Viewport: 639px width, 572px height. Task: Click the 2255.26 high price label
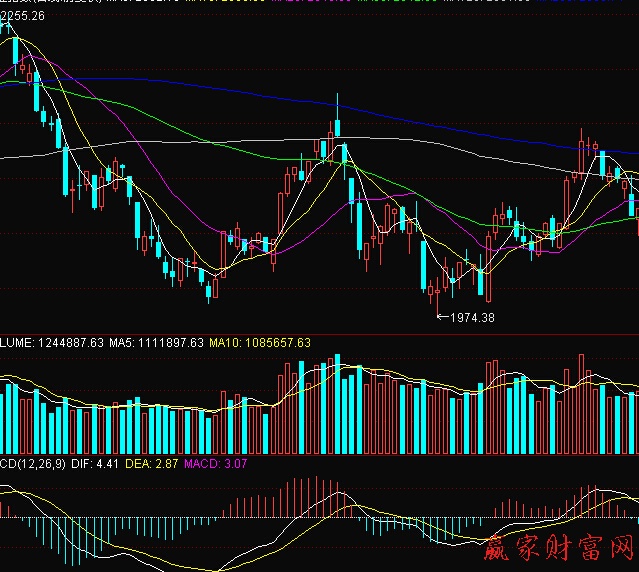tap(23, 17)
